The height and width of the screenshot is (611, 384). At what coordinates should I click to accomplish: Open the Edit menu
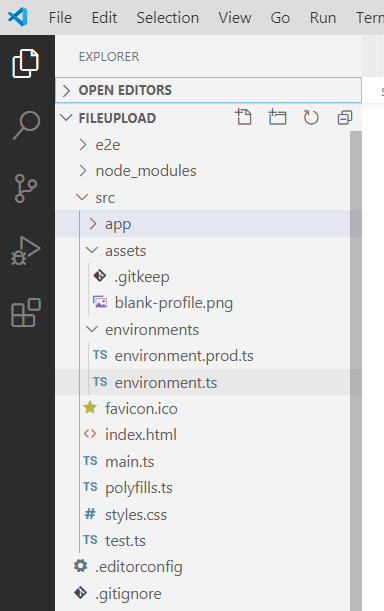[x=104, y=18]
